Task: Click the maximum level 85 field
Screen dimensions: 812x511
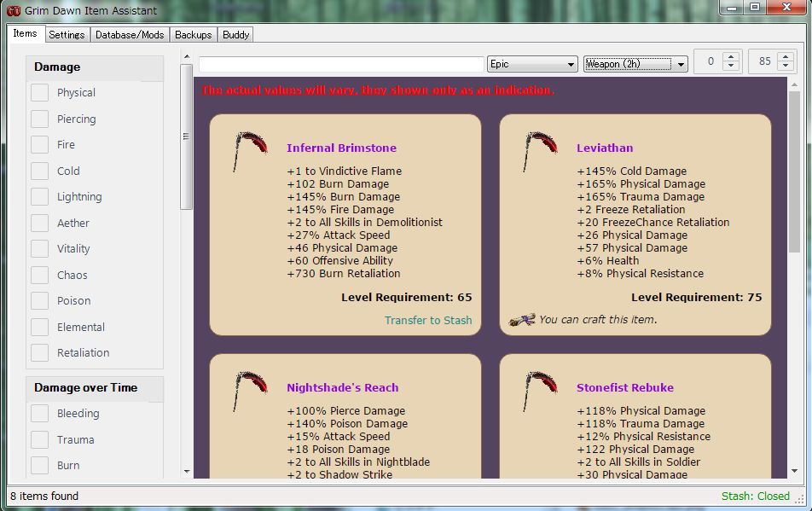Action: pyautogui.click(x=764, y=61)
